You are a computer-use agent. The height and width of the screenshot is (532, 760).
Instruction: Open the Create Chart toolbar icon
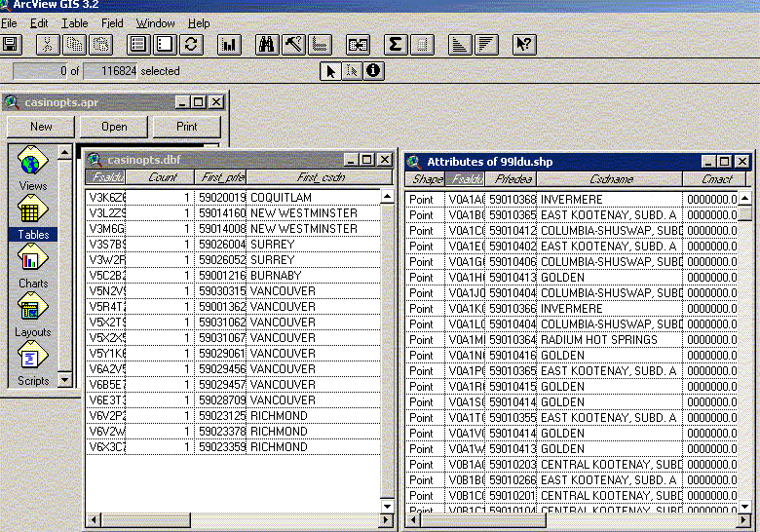(230, 44)
